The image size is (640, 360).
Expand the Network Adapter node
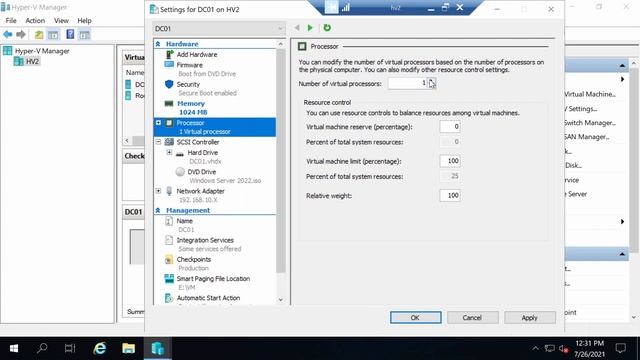pos(158,191)
